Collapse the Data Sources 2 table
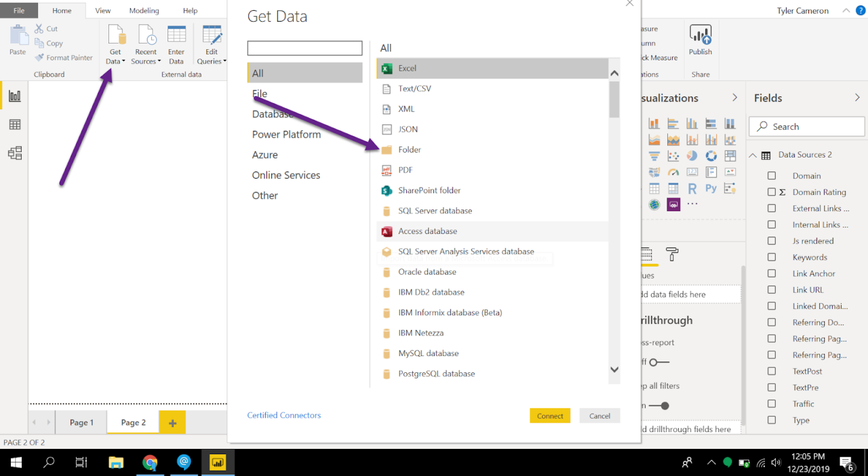Screen dimensions: 868x476 [x=753, y=155]
